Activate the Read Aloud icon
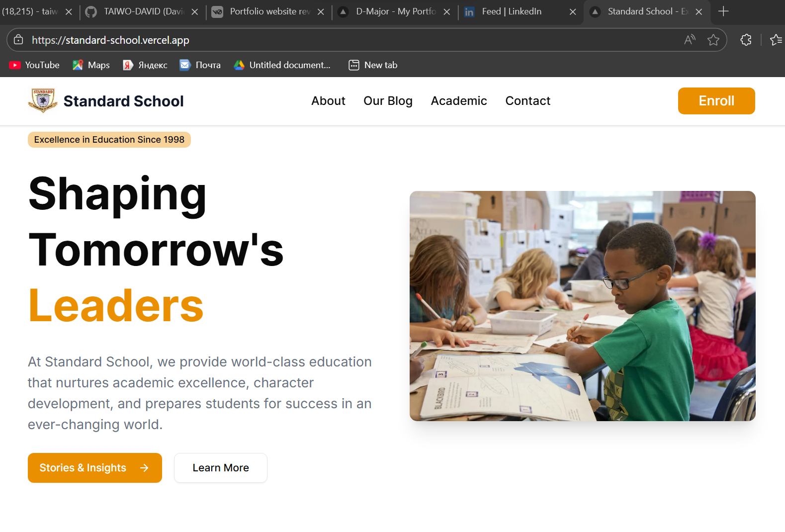This screenshot has width=785, height=532. click(690, 40)
